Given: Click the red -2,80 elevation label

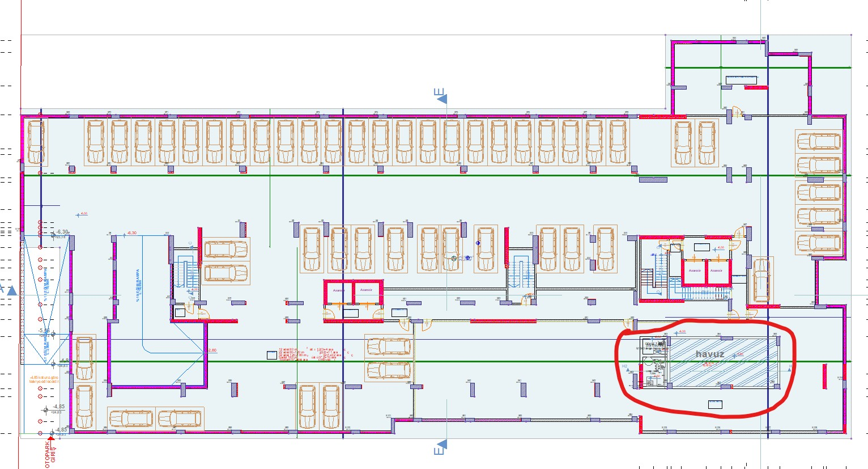Looking at the screenshot, I should pos(211,350).
